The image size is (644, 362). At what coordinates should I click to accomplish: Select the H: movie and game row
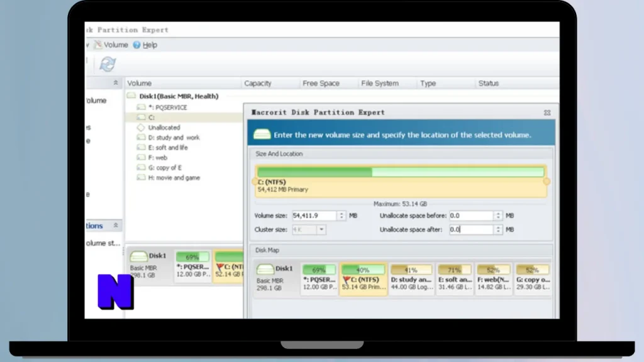[174, 178]
